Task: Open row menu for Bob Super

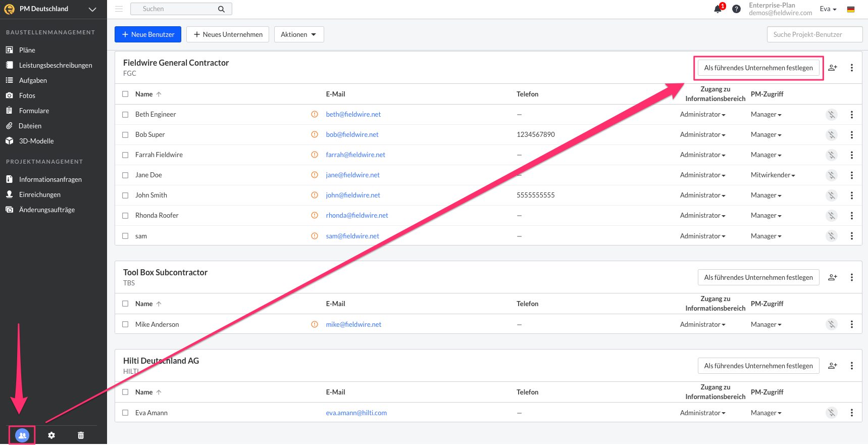Action: (x=852, y=135)
